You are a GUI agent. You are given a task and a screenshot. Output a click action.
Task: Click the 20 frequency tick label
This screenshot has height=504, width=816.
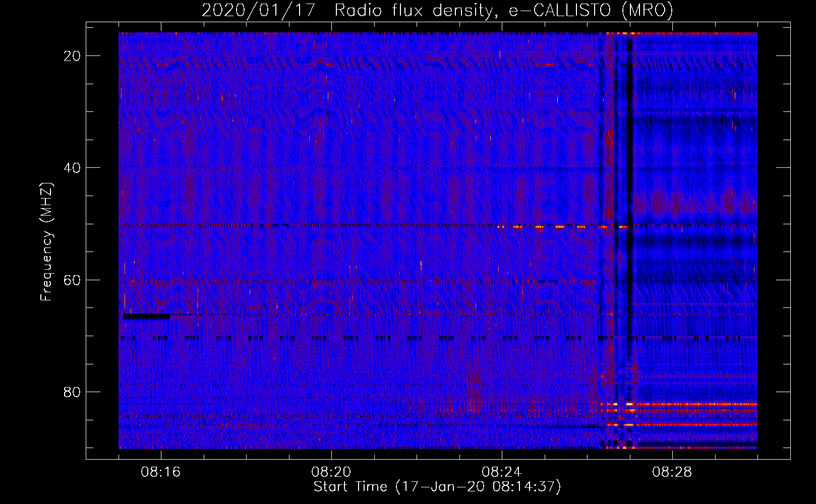[x=72, y=56]
